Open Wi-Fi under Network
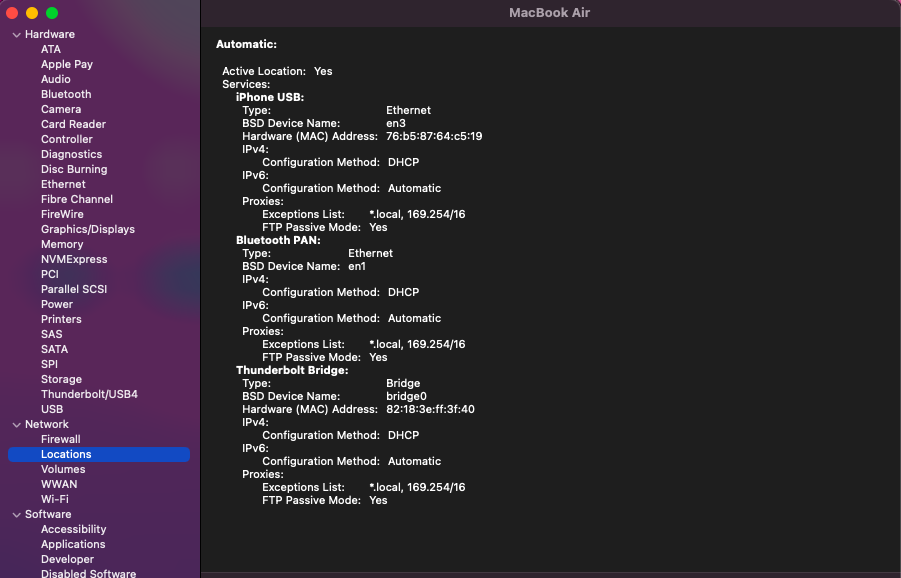901x578 pixels. click(55, 499)
